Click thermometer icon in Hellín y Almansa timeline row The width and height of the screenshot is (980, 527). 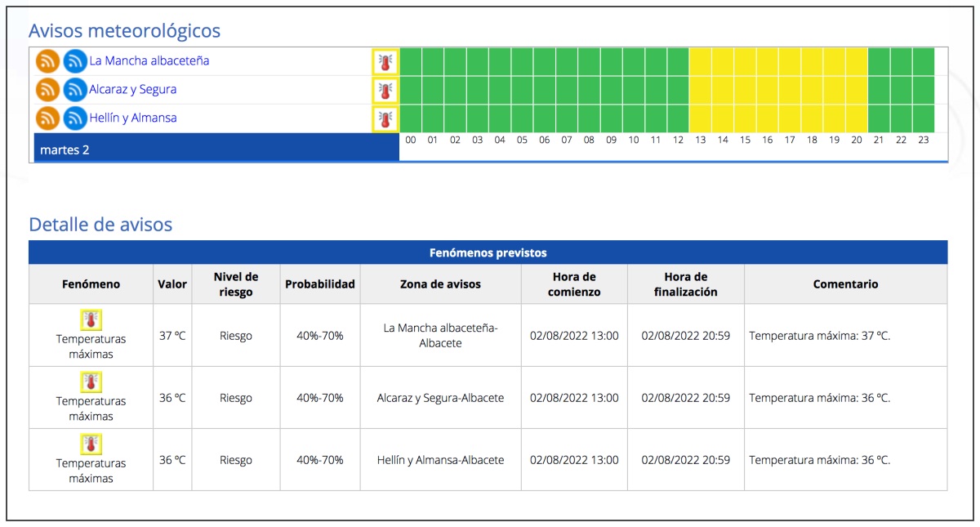pyautogui.click(x=385, y=118)
